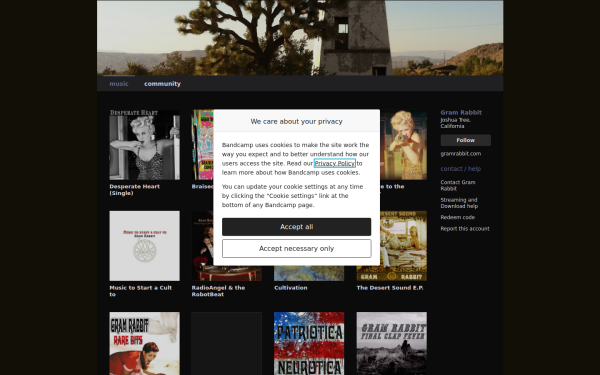Switch to the music tab
Screen dimensions: 600x375
pyautogui.click(x=119, y=84)
